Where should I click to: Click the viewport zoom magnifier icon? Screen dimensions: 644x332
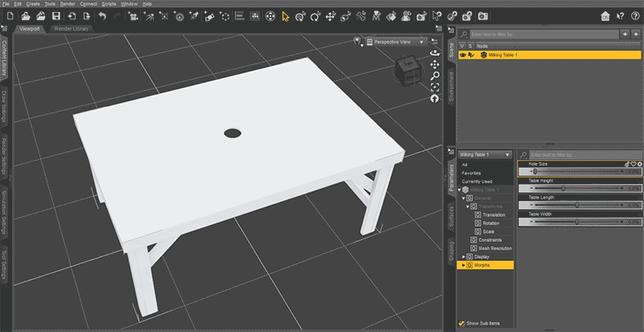(435, 76)
